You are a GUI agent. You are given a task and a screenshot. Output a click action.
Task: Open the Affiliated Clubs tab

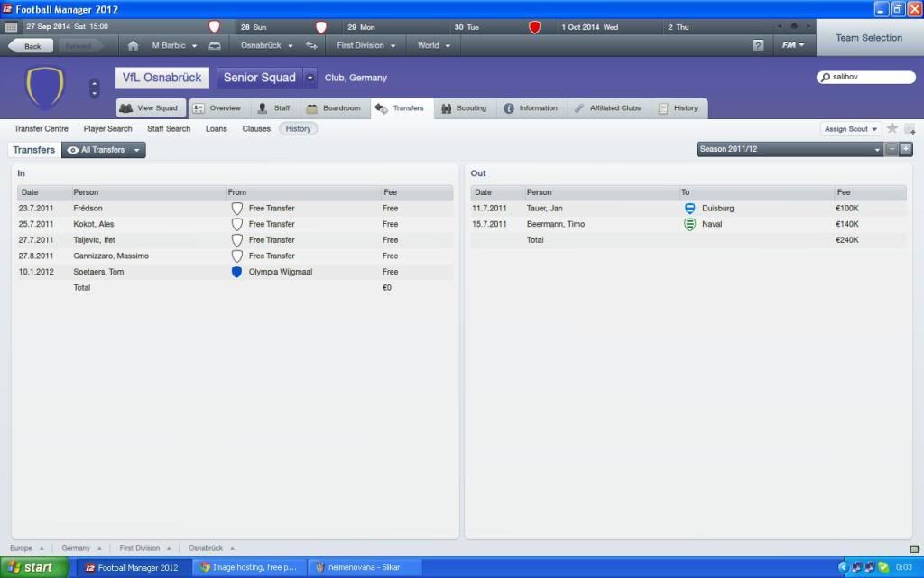[x=607, y=108]
